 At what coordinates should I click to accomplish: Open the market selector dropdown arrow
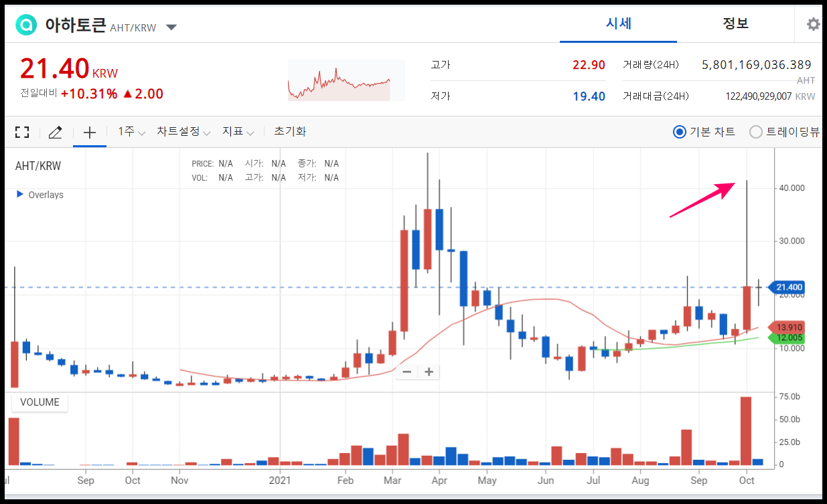(x=171, y=27)
